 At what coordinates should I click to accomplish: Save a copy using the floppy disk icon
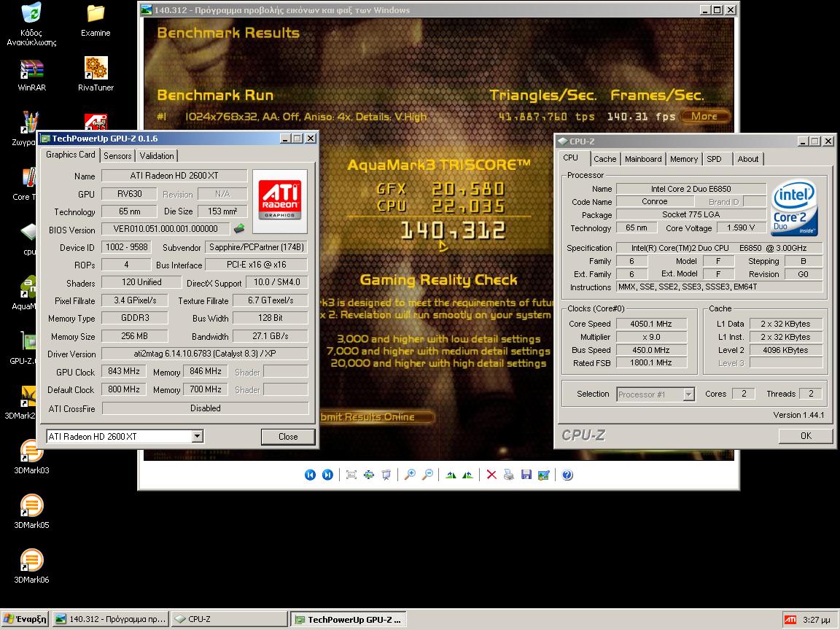point(526,475)
